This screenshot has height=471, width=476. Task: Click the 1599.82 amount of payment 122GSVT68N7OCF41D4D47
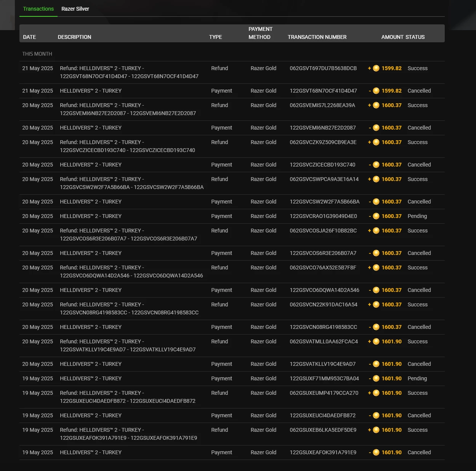pyautogui.click(x=392, y=91)
